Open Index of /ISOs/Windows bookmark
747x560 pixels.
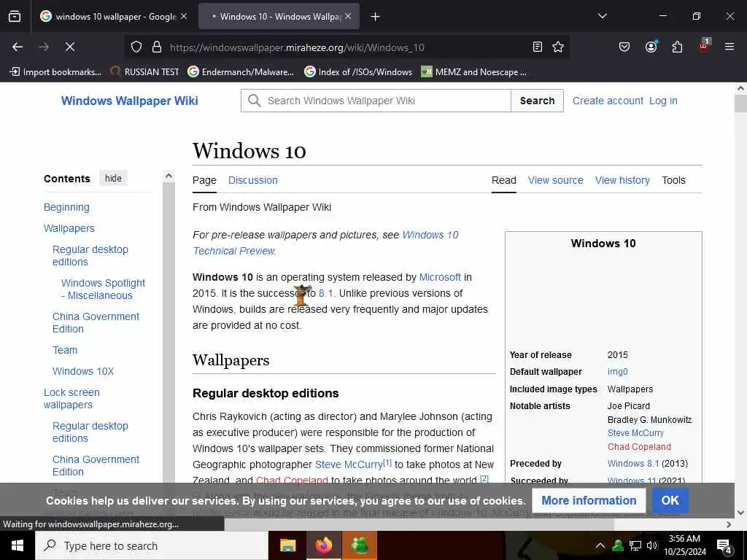click(x=358, y=72)
